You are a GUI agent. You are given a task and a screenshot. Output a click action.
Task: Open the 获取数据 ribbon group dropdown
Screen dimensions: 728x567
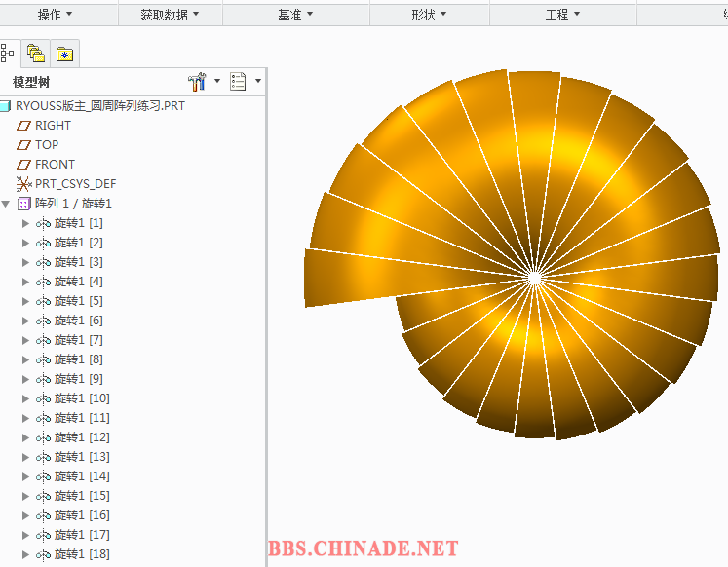tap(170, 15)
